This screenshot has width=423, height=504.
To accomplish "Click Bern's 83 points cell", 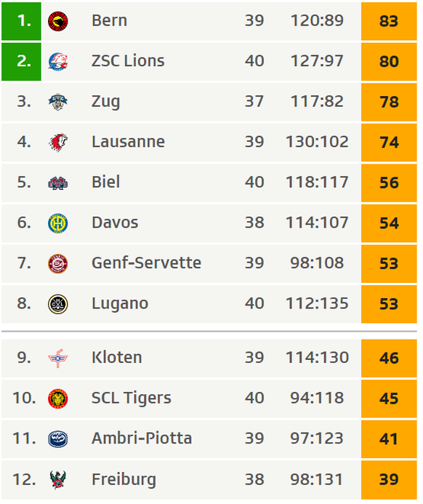I will [x=389, y=21].
